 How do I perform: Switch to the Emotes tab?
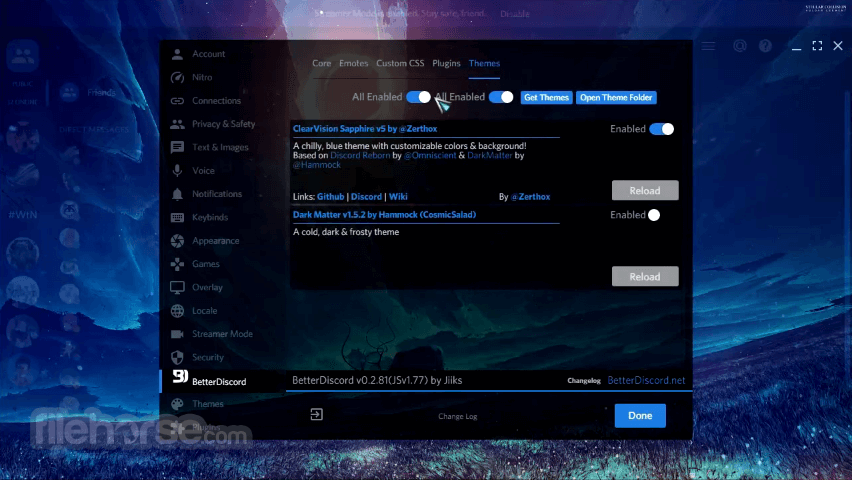353,64
